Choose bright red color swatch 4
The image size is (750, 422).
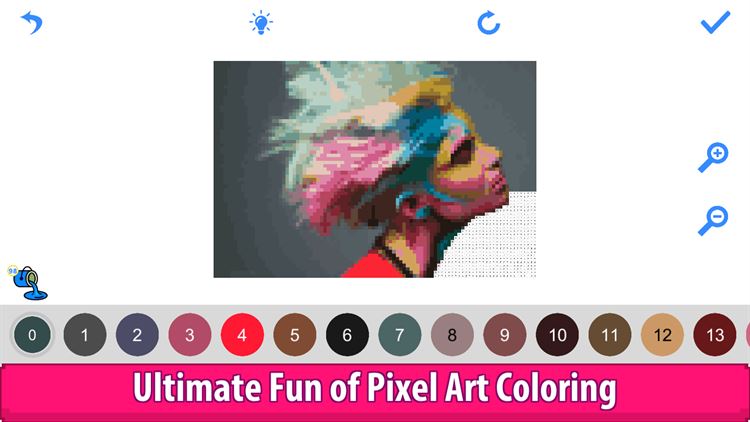242,334
